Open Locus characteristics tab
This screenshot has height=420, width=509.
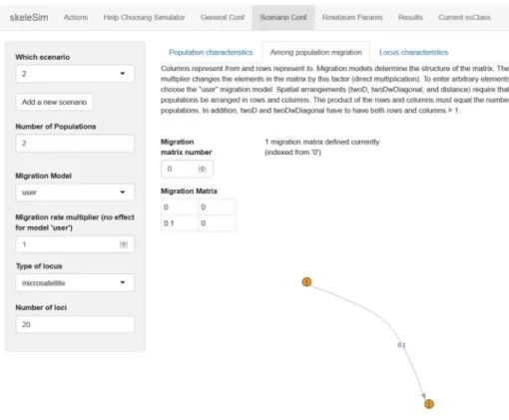pos(413,52)
